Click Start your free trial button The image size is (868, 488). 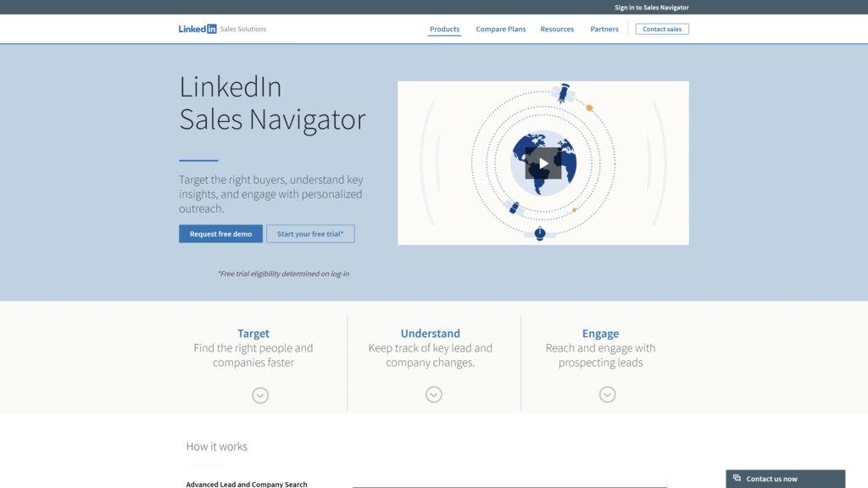coord(310,234)
